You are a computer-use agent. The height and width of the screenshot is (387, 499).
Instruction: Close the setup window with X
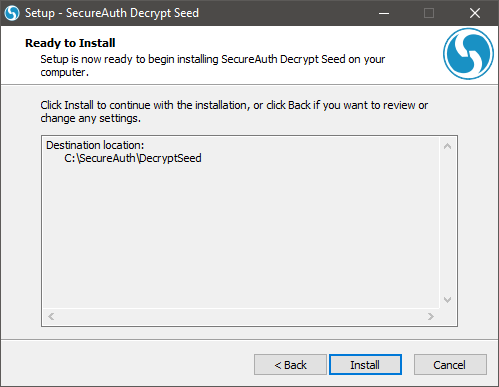(x=475, y=13)
